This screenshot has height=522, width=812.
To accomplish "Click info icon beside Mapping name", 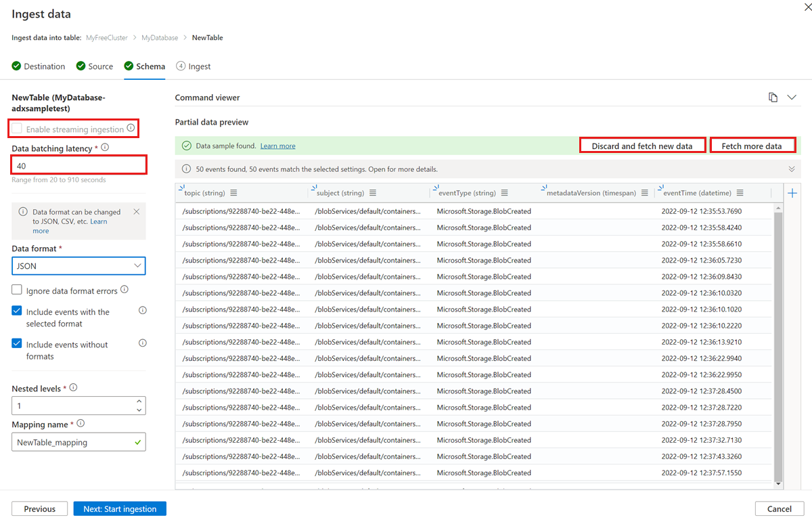I will pos(81,424).
